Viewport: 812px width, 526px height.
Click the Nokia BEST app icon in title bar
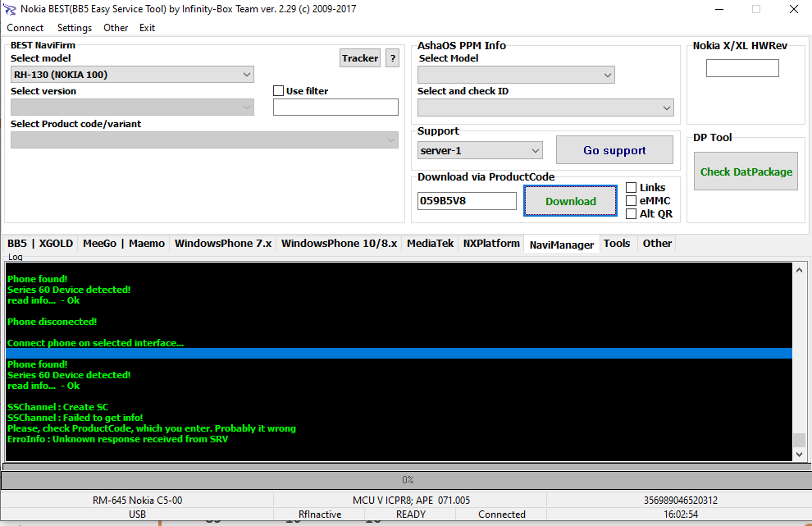(9, 9)
